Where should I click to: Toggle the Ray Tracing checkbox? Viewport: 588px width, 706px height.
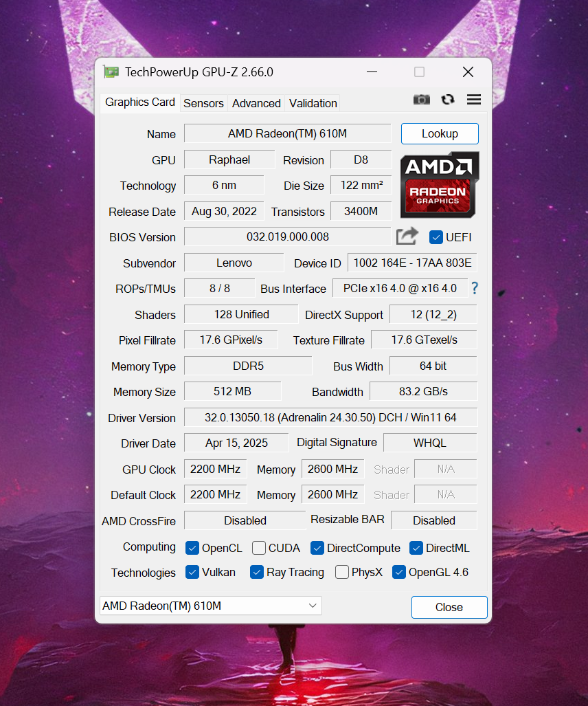click(x=257, y=572)
